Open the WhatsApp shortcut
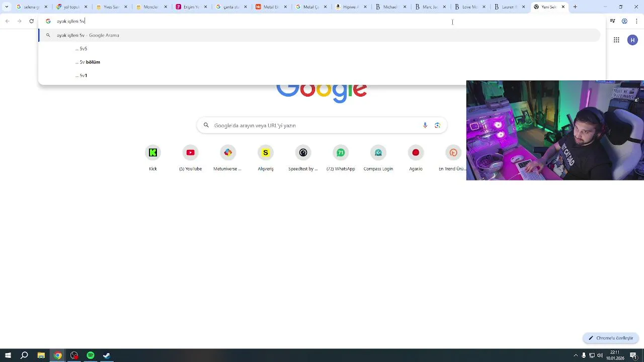 click(341, 158)
